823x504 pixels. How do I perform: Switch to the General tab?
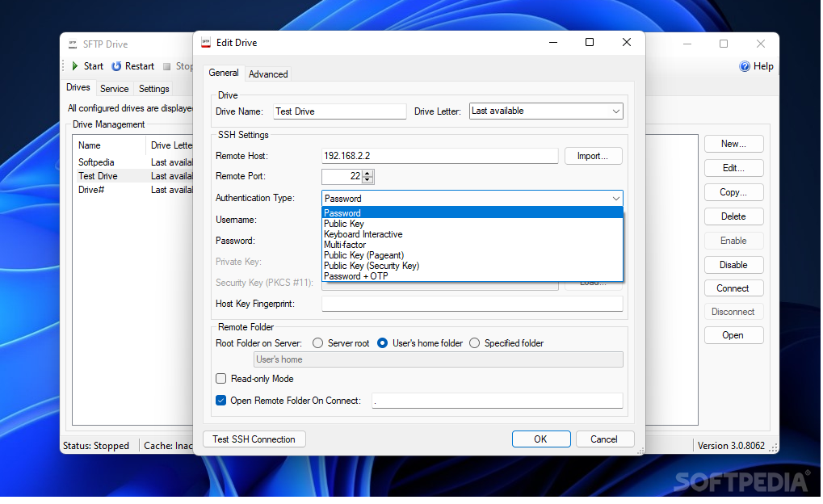(x=224, y=73)
